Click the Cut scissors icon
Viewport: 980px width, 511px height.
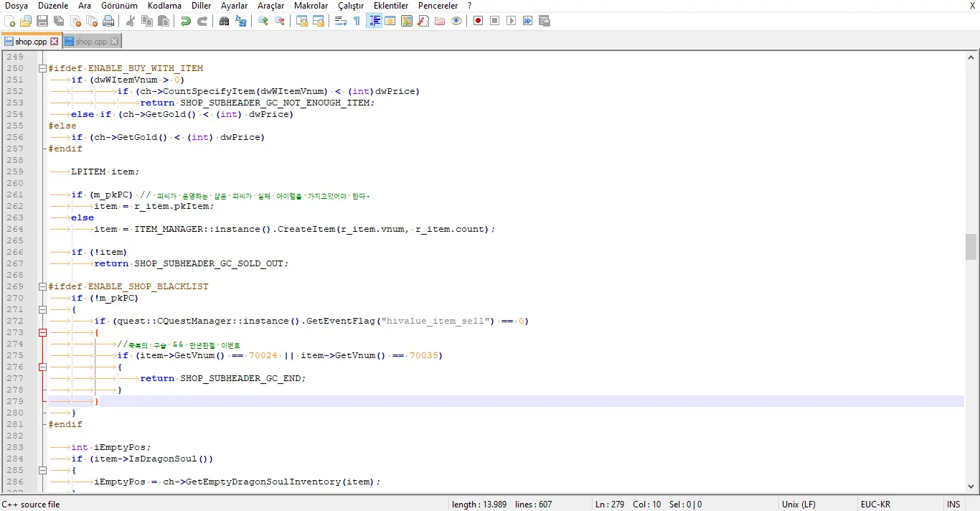pyautogui.click(x=131, y=21)
